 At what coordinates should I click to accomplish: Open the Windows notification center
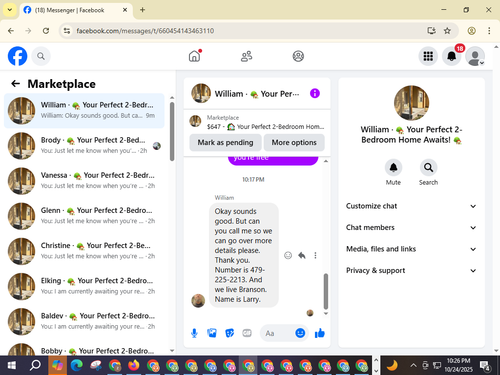click(x=484, y=366)
